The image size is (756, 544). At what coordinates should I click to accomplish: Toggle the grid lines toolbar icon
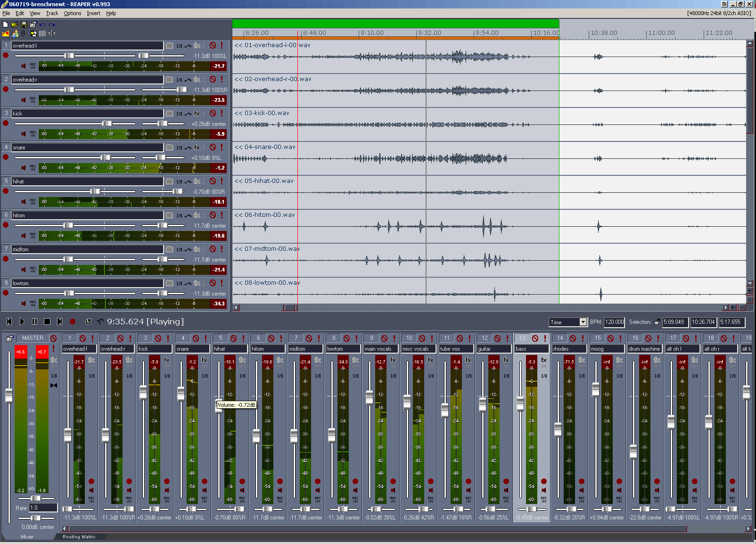pyautogui.click(x=42, y=33)
